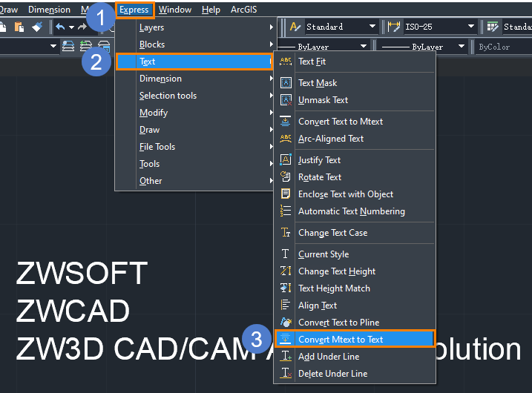Click the Arc-Aligned Text icon
The width and height of the screenshot is (532, 393).
pyautogui.click(x=286, y=139)
